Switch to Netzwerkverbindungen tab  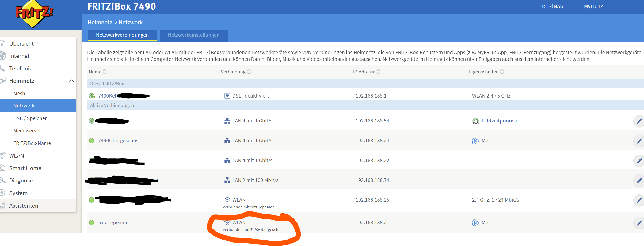click(x=122, y=35)
